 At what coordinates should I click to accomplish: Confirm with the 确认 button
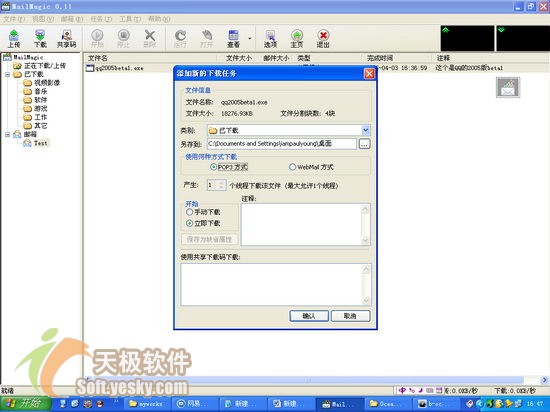(x=309, y=316)
